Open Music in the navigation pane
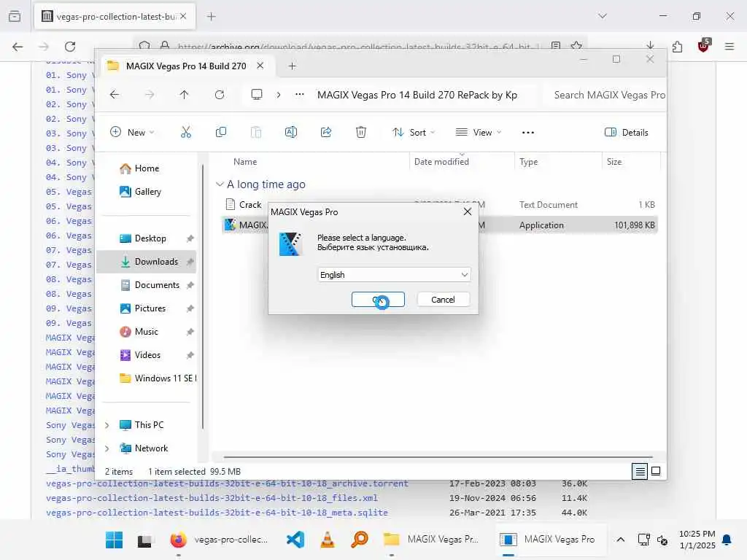 pos(146,332)
